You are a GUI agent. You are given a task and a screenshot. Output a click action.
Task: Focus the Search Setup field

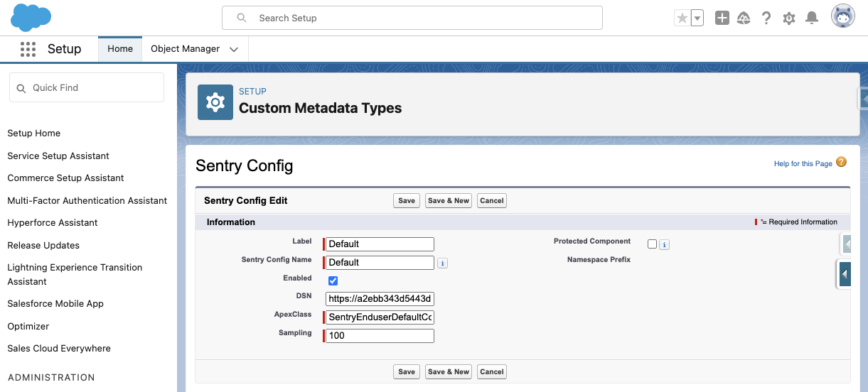point(412,18)
